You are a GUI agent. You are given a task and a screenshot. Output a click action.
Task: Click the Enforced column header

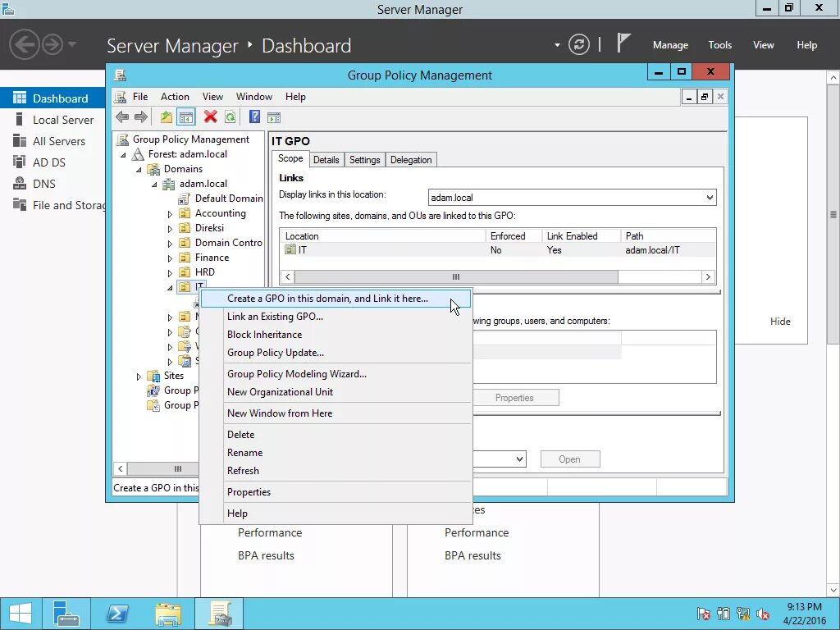coord(513,236)
